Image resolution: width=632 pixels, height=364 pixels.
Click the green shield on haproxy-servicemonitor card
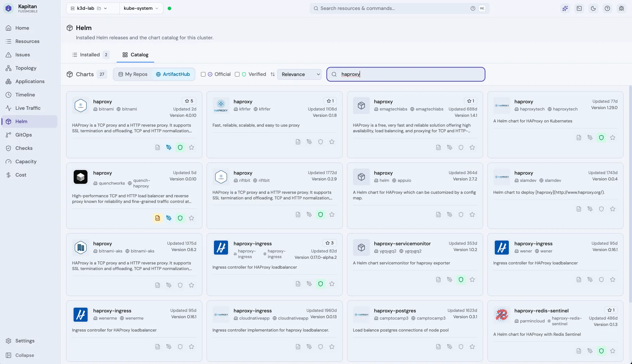point(461,280)
